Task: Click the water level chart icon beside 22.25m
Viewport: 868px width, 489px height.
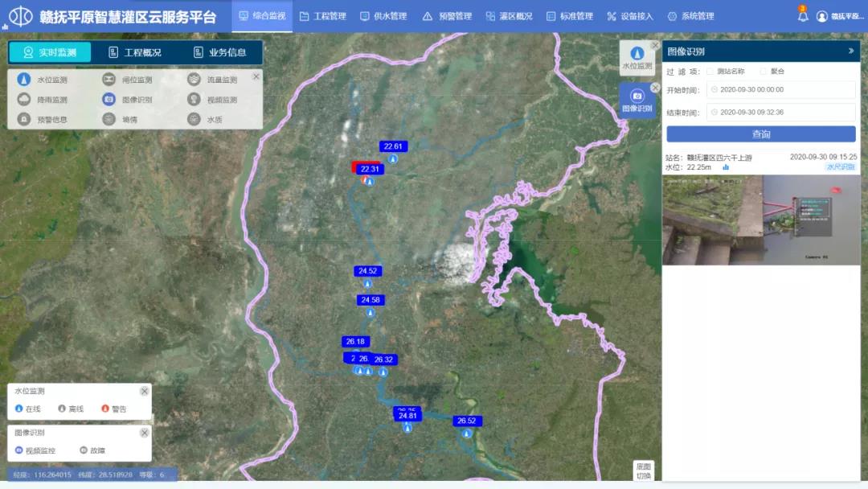Action: click(726, 167)
